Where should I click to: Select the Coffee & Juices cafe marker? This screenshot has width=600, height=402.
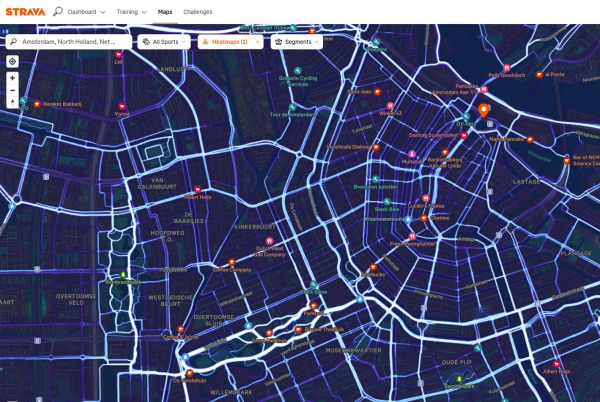click(181, 329)
